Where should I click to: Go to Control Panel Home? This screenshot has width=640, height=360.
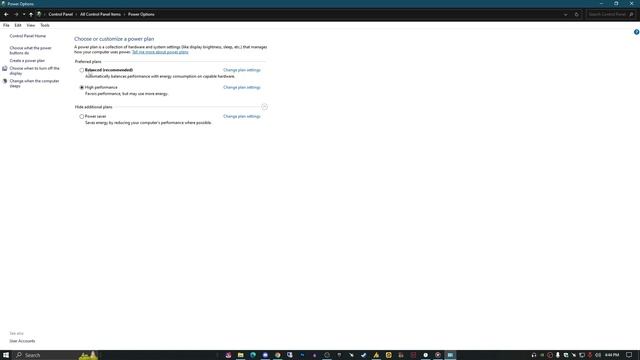[28, 36]
